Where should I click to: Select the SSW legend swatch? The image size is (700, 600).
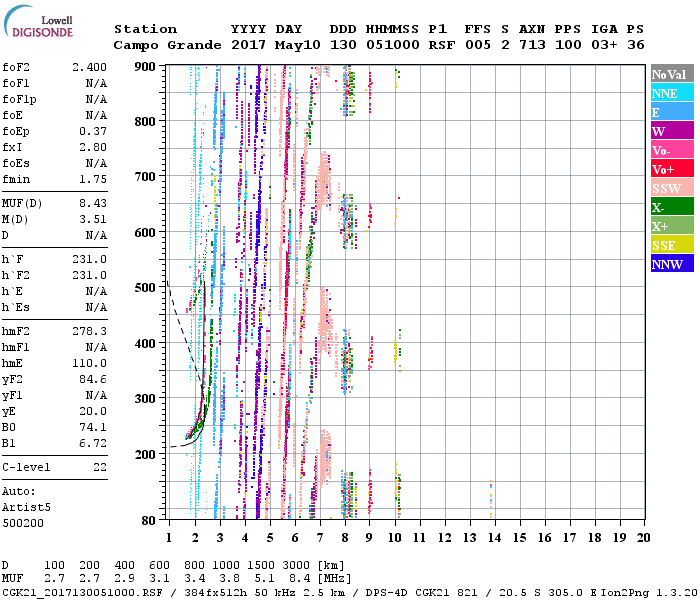pos(671,188)
